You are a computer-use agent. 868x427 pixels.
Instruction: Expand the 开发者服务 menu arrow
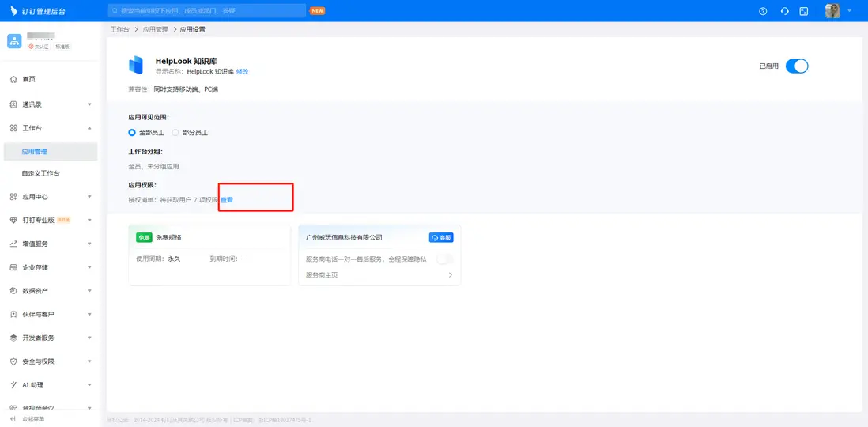click(89, 338)
